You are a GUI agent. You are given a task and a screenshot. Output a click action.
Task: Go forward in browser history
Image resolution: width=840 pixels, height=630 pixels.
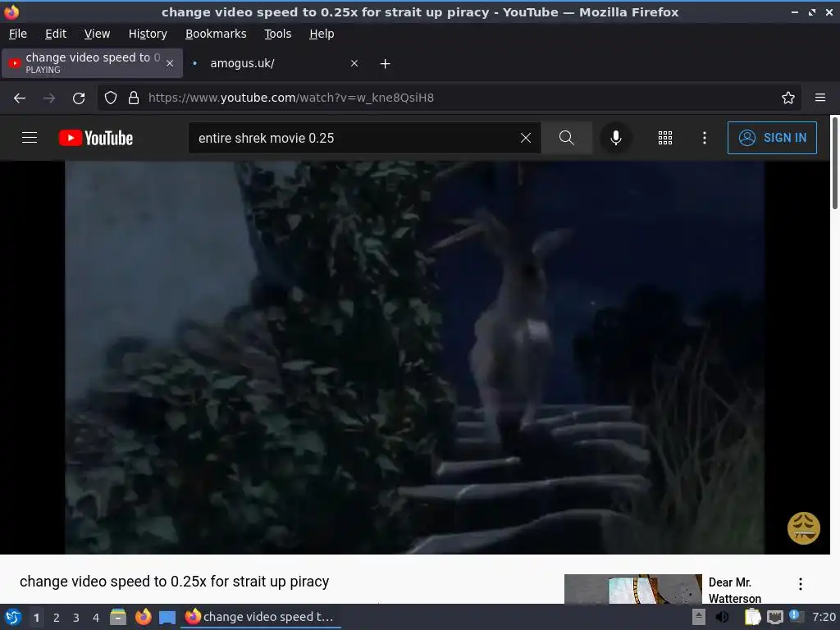tap(49, 98)
